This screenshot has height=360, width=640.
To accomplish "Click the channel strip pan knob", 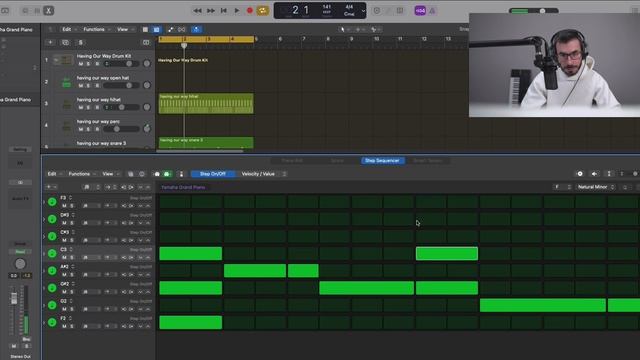I will 20,264.
